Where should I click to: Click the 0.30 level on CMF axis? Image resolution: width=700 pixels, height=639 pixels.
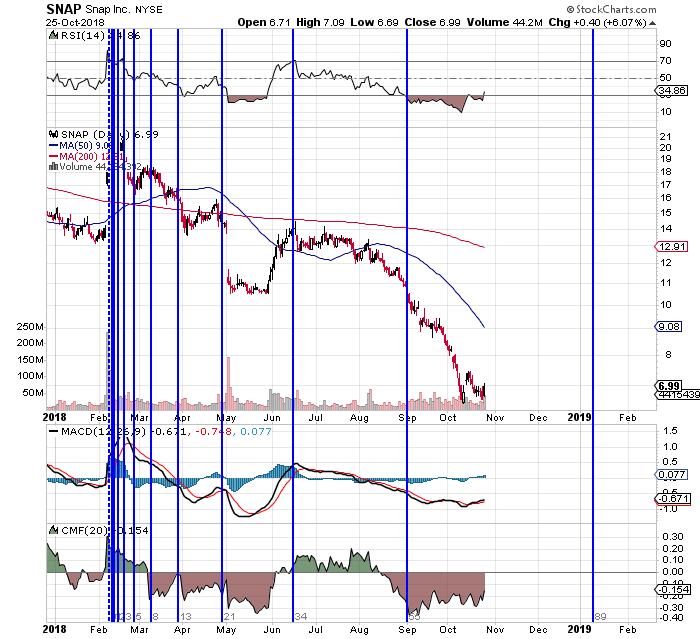tap(673, 536)
